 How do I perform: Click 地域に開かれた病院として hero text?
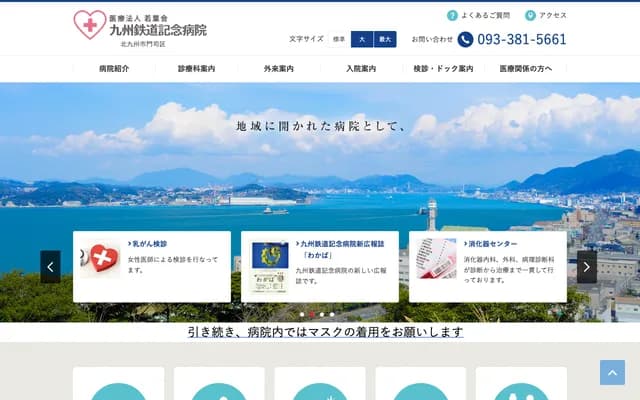(322, 126)
